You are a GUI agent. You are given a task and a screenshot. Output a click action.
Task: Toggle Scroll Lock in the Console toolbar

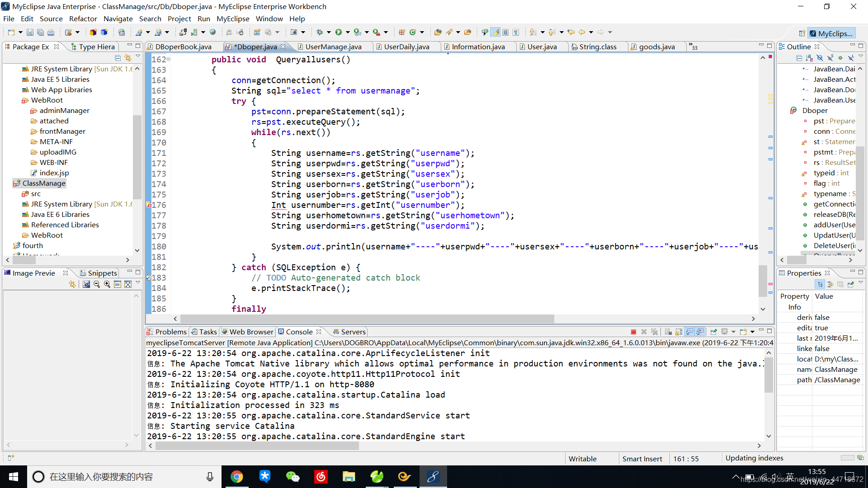tap(679, 332)
